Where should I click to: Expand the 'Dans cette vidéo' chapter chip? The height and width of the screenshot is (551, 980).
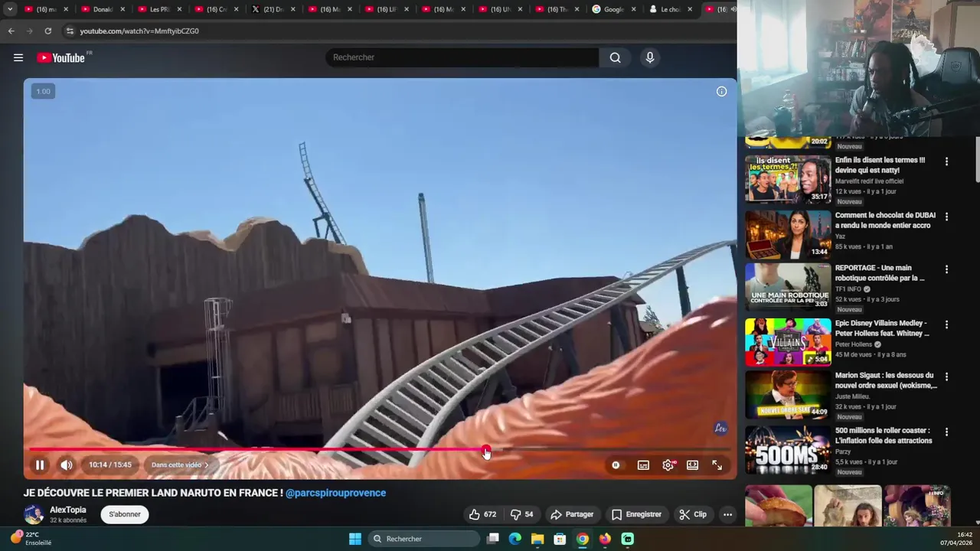[180, 465]
